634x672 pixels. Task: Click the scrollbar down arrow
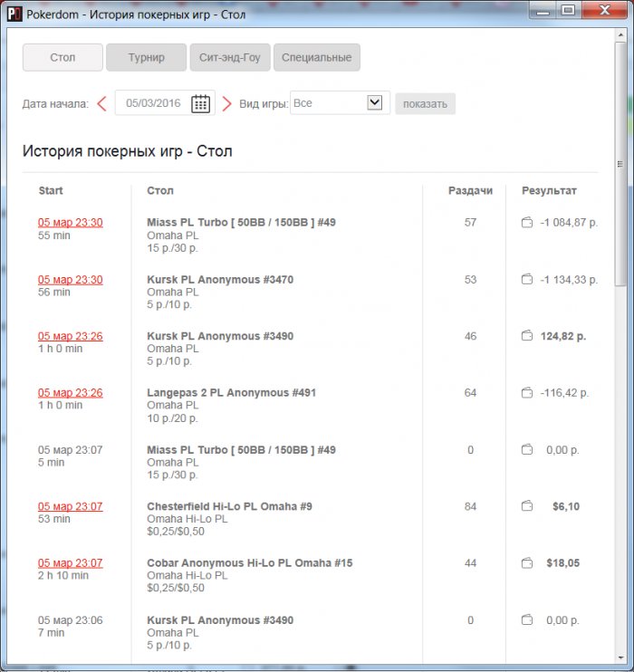point(620,658)
